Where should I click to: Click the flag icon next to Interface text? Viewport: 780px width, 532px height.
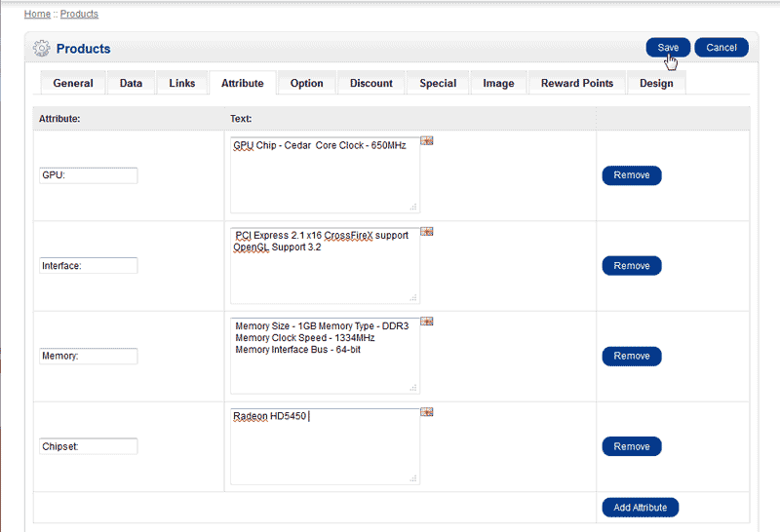[x=427, y=231]
